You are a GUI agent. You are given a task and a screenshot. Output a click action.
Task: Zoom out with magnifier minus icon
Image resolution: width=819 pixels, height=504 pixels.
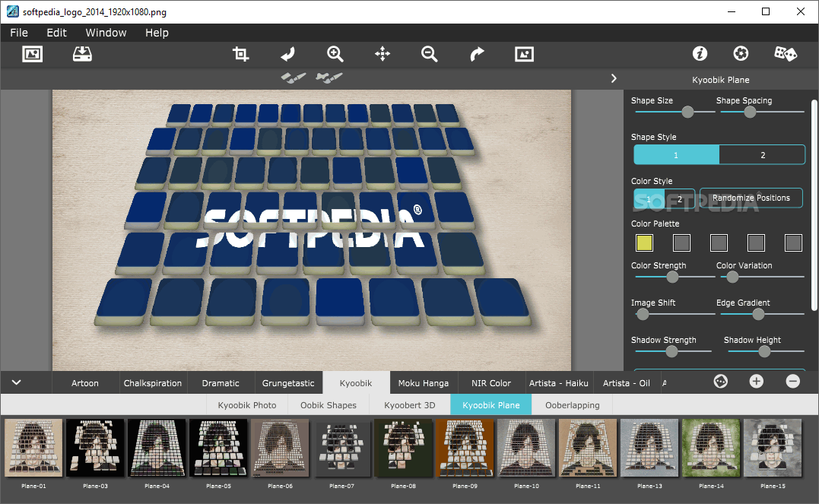pyautogui.click(x=430, y=54)
